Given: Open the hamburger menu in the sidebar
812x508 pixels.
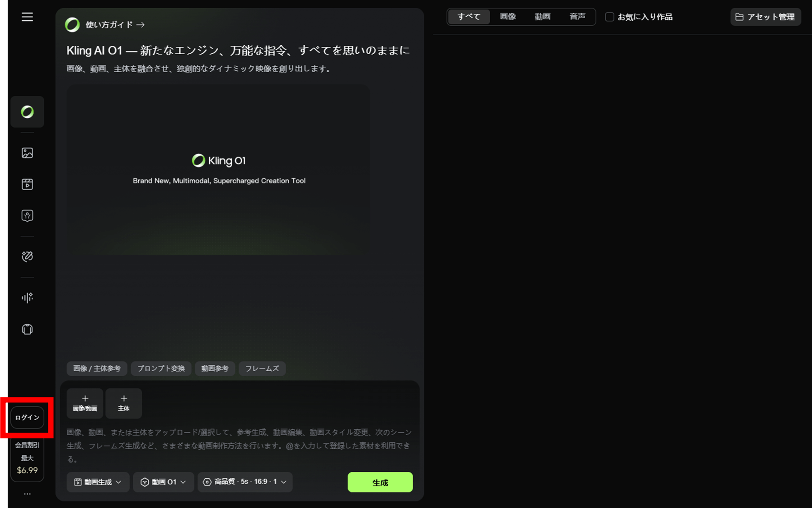Looking at the screenshot, I should (x=27, y=17).
